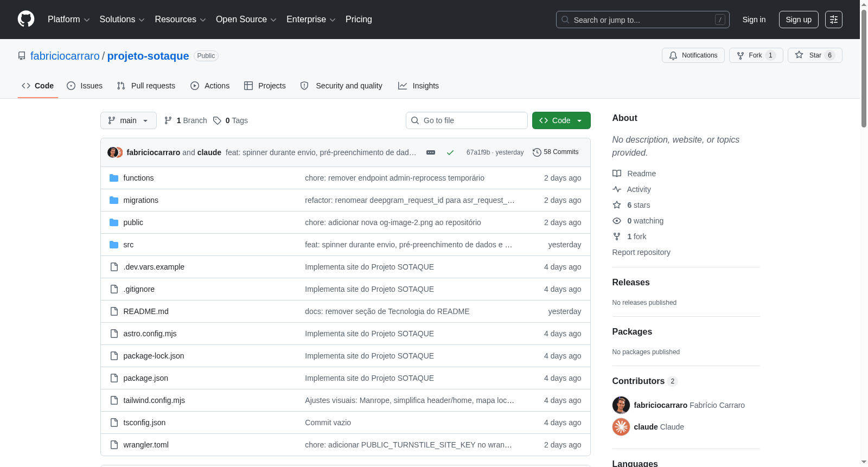Expand the commit message ellipsis
The image size is (868, 467).
pyautogui.click(x=431, y=152)
